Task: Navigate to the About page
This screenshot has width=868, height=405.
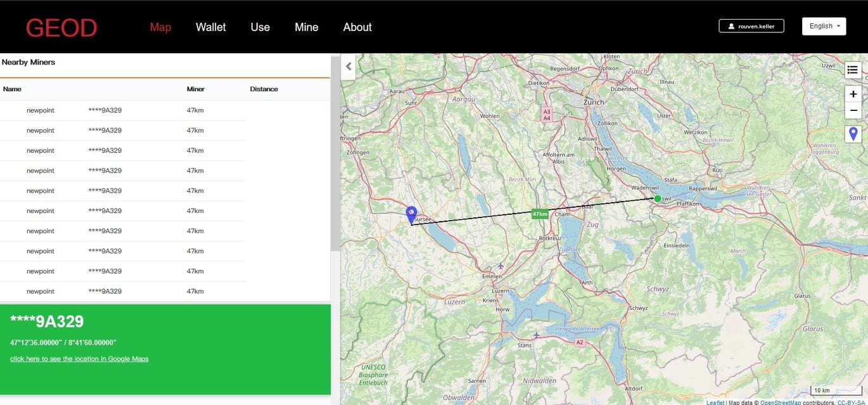Action: click(357, 27)
